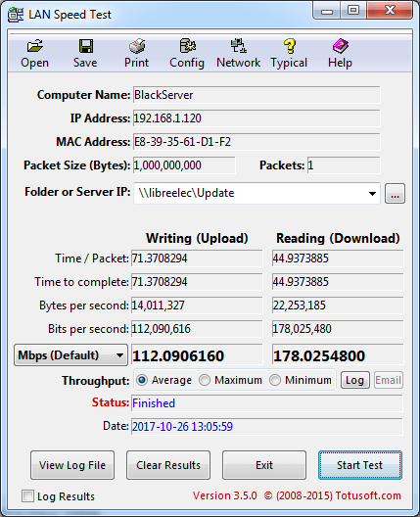
Task: Click the download result 178.0254800
Action: tap(338, 355)
